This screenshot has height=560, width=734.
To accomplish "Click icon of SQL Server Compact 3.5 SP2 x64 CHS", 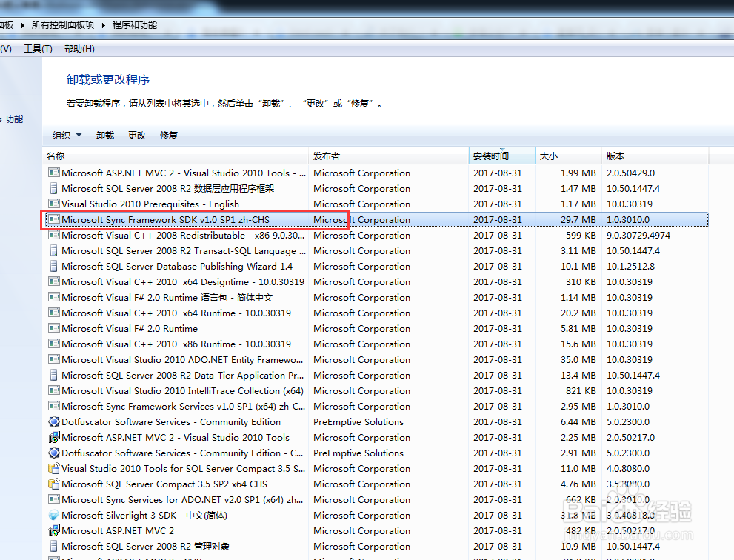I will click(54, 484).
